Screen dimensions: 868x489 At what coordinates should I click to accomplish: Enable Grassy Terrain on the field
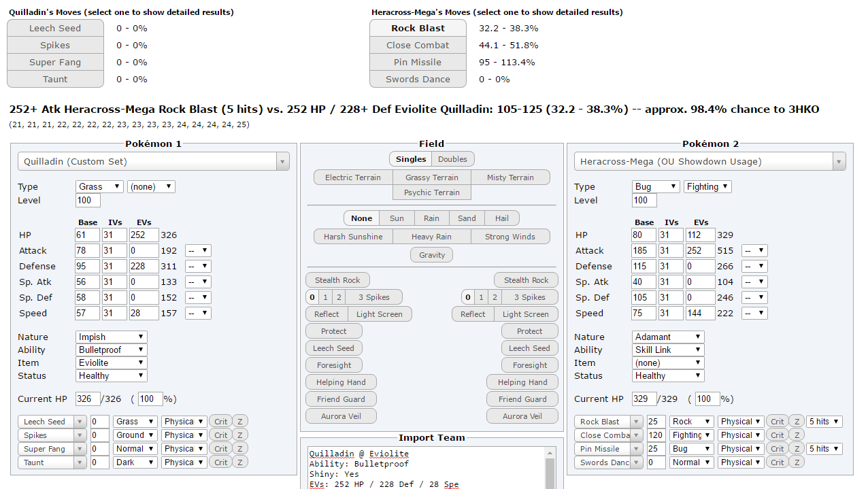(432, 178)
